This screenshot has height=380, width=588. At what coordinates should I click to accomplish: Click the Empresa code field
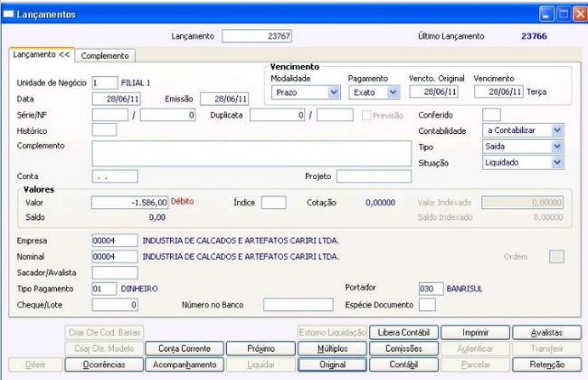click(115, 241)
